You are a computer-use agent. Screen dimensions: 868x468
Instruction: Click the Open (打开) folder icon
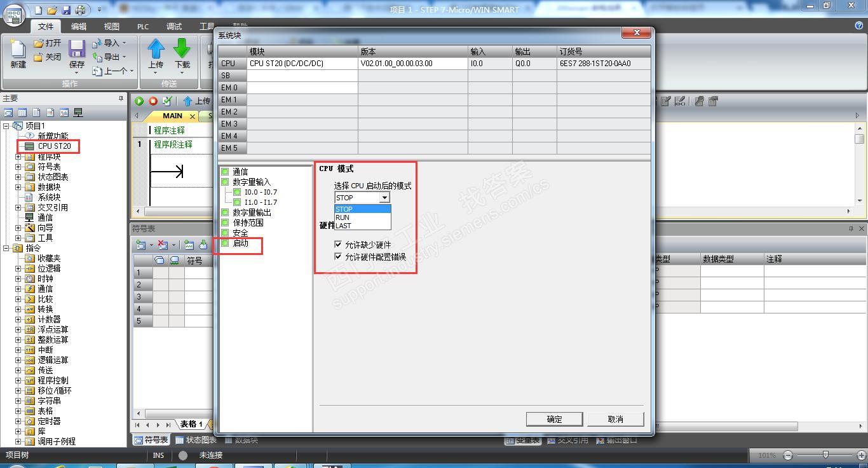tap(39, 43)
